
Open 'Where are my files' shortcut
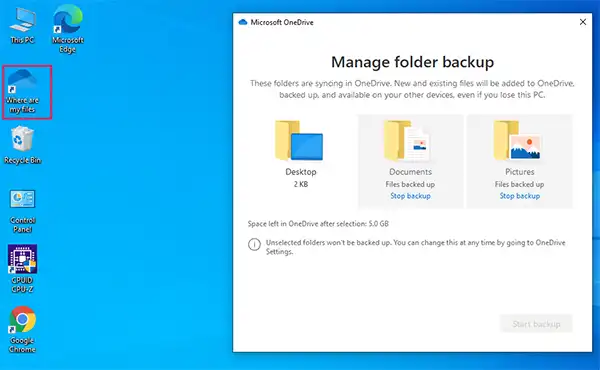click(x=23, y=92)
